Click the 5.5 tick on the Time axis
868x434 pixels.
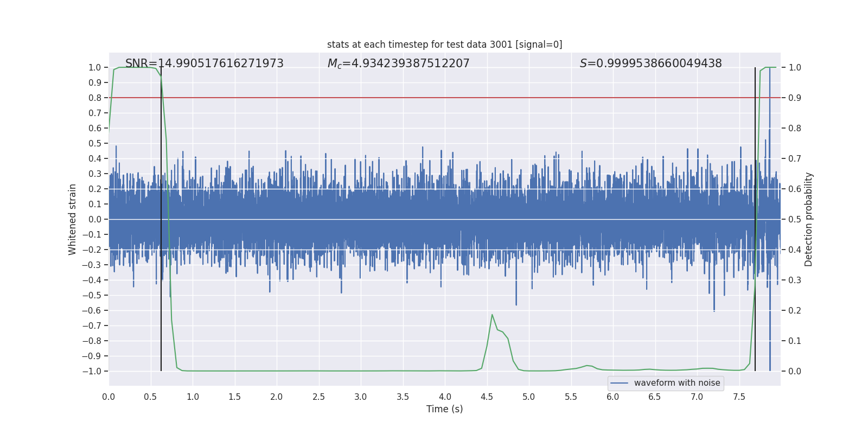click(571, 397)
